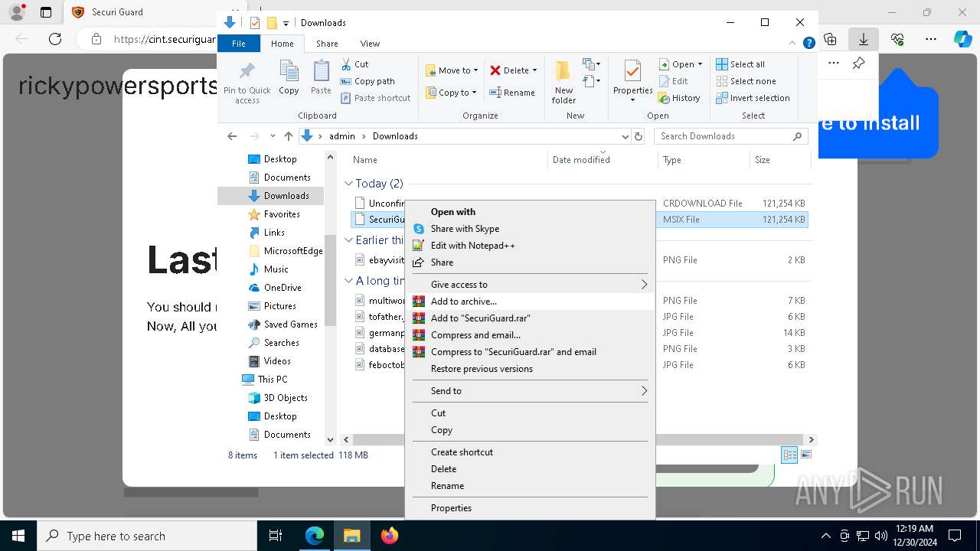Click Cut in the Clipboard group
This screenshot has width=980, height=551.
(354, 64)
